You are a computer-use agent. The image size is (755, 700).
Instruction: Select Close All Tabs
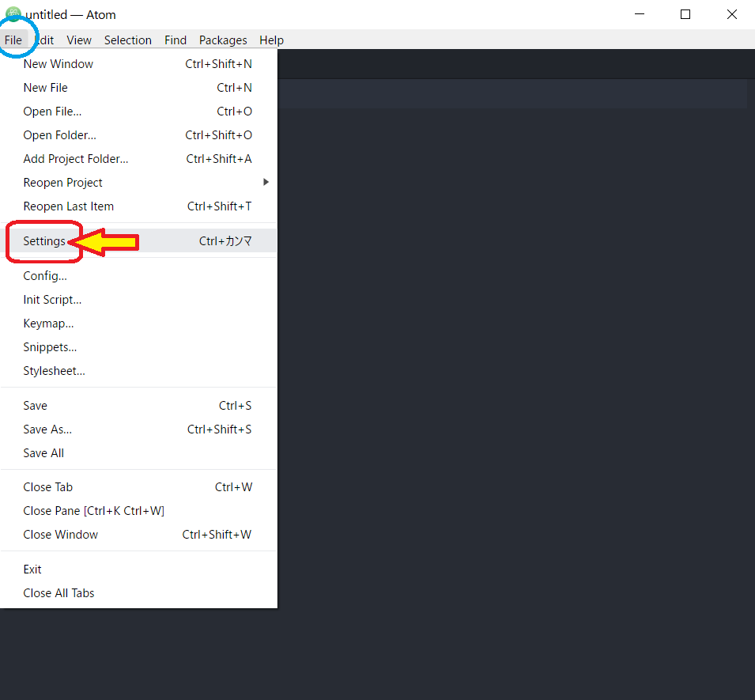59,592
